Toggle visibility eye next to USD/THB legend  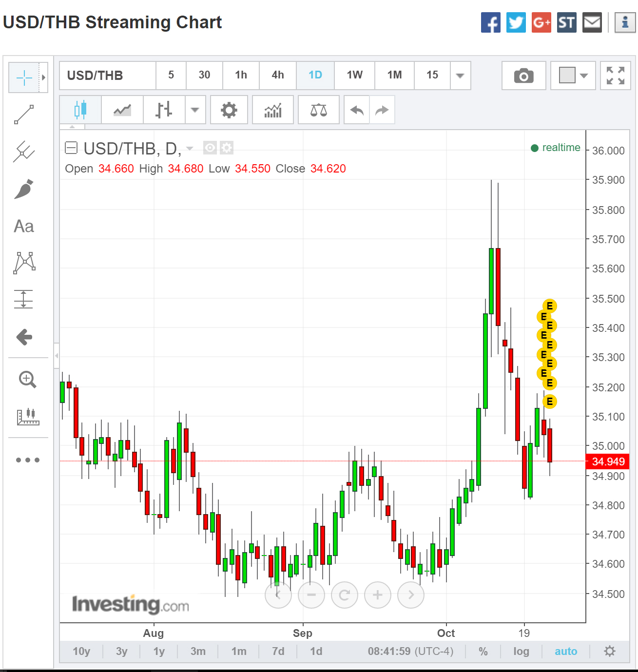click(210, 148)
